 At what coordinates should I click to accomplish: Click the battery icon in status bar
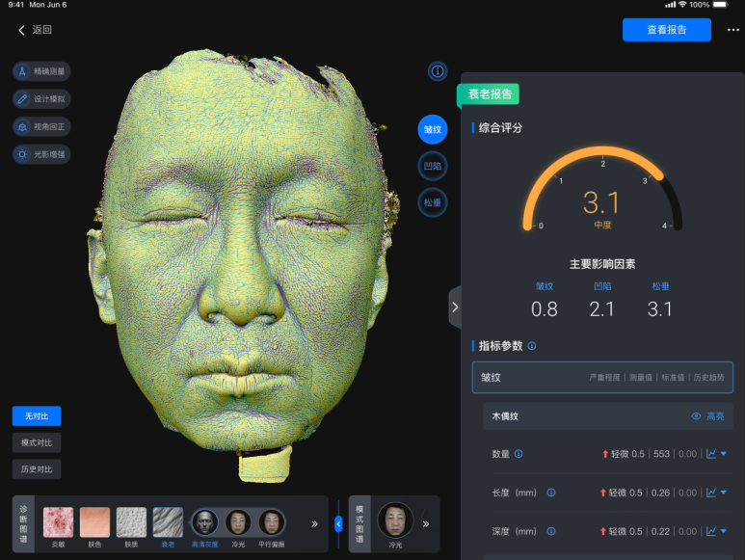(x=720, y=4)
